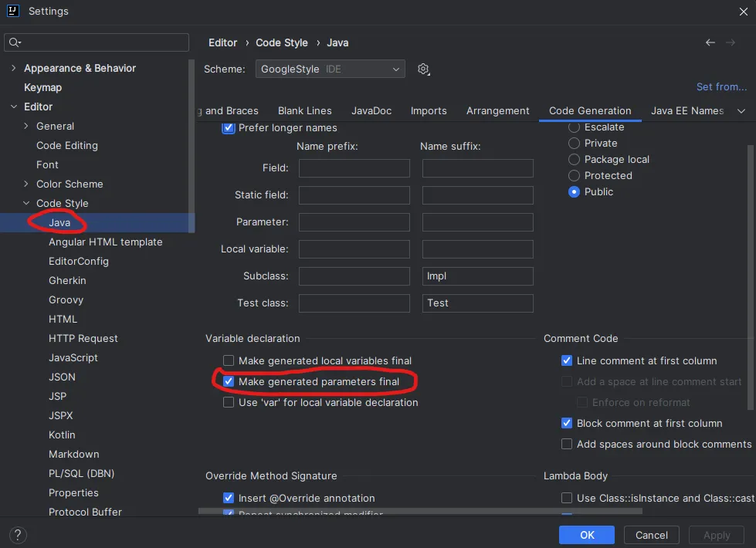756x548 pixels.
Task: Open the Java EE Names tab
Action: 687,111
